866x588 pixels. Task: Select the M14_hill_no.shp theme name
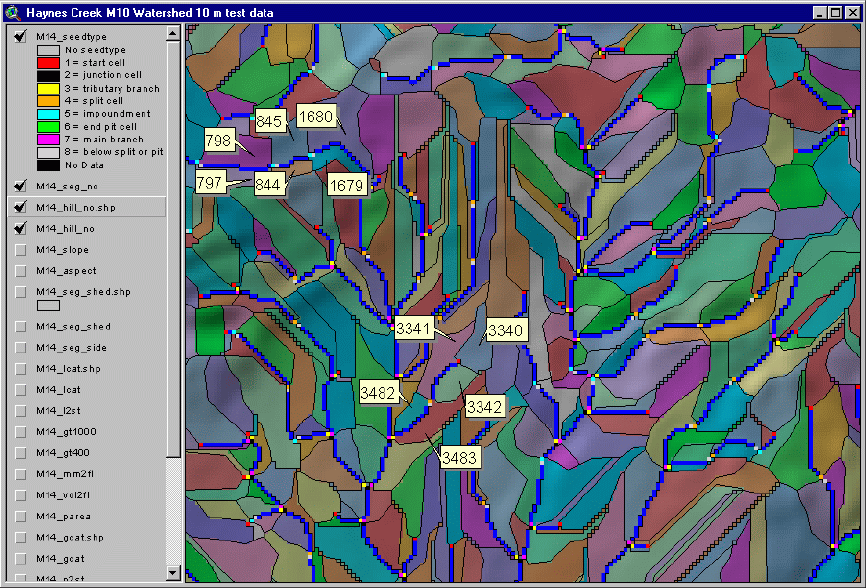76,208
